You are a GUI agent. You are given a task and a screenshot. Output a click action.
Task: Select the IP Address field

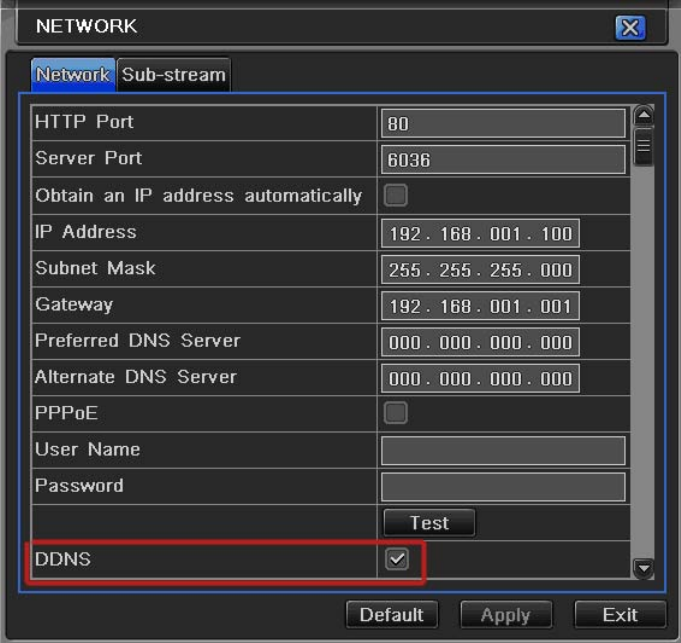click(480, 234)
